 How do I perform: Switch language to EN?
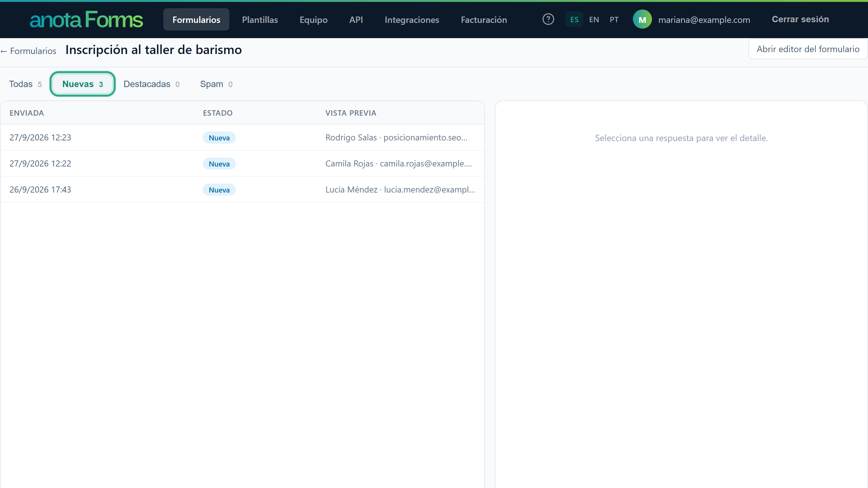point(594,20)
